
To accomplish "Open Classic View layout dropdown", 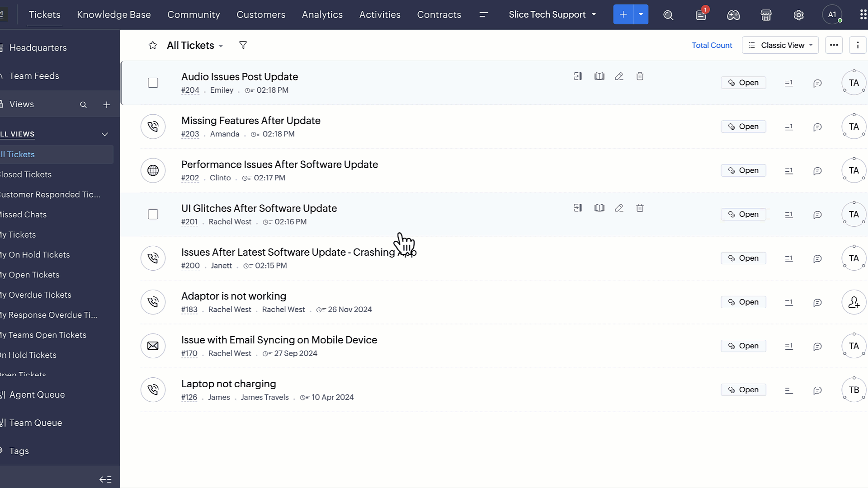I will point(780,45).
